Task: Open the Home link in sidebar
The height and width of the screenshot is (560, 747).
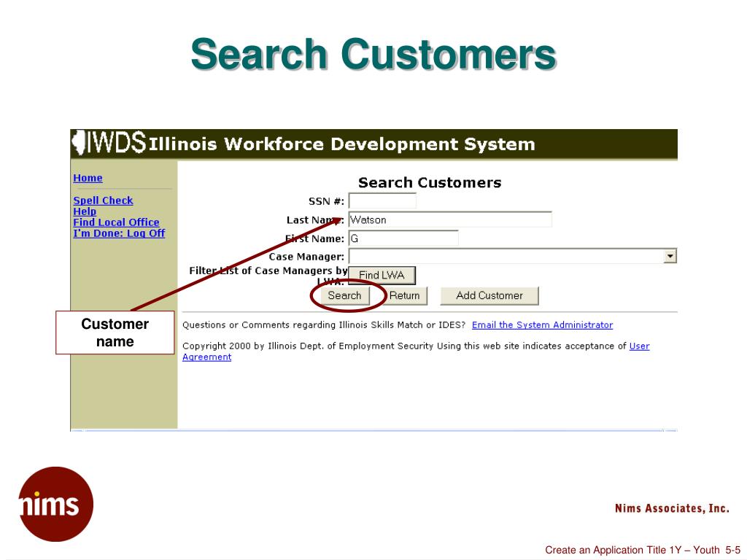Action: pyautogui.click(x=88, y=178)
